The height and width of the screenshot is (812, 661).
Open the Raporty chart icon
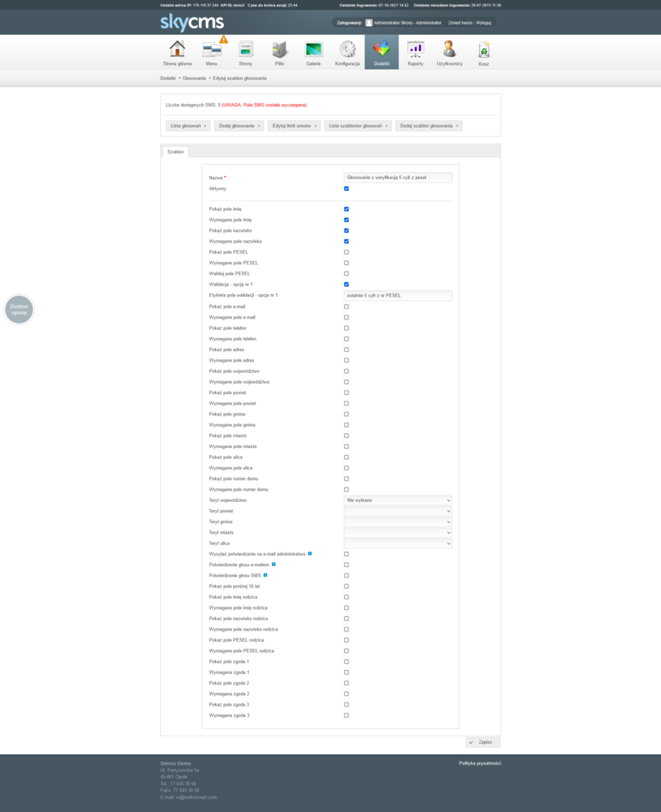coord(415,50)
